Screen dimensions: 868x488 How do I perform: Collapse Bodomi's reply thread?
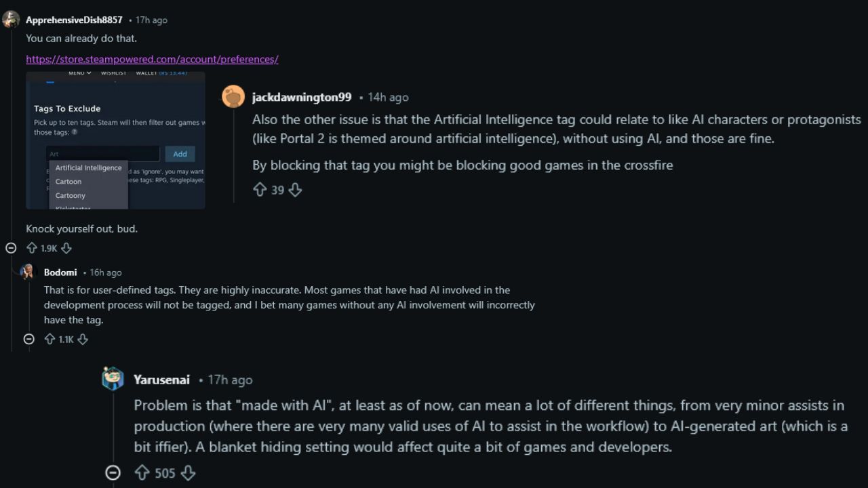coord(28,339)
